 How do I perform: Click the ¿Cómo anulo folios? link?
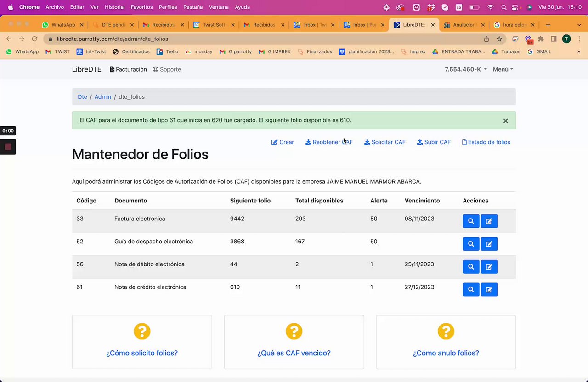(x=446, y=353)
